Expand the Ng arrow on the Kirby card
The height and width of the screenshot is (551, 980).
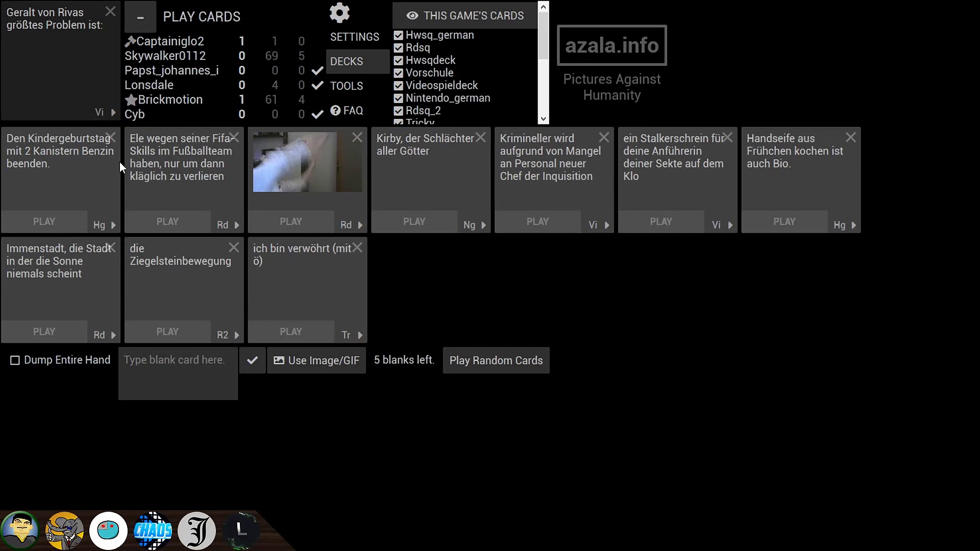tap(483, 225)
